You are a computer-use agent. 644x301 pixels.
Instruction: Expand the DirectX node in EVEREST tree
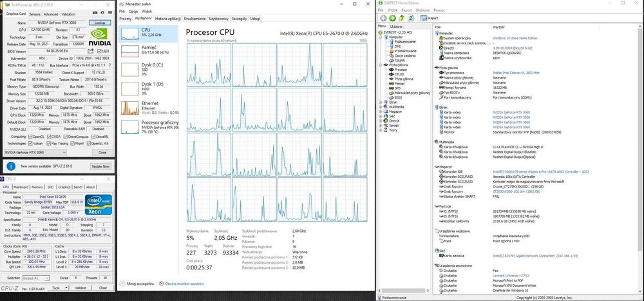[x=381, y=121]
